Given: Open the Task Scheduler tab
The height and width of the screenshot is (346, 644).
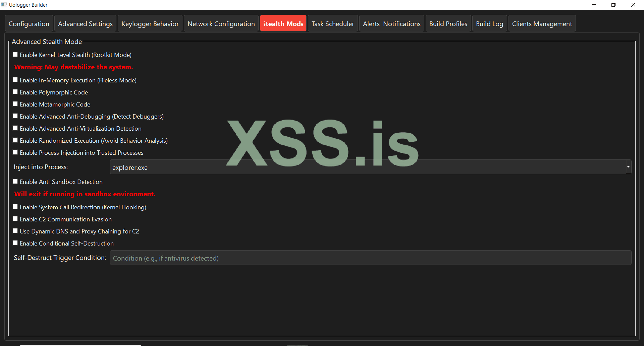Looking at the screenshot, I should click(x=333, y=24).
